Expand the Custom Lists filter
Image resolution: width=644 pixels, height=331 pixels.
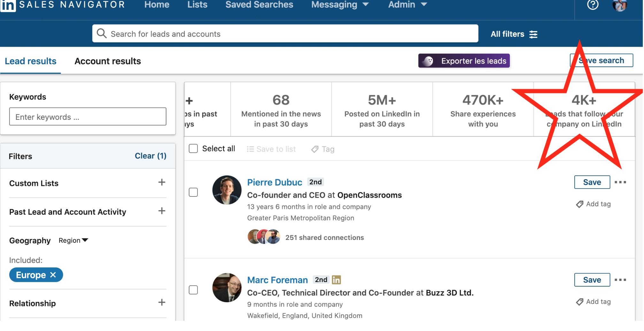point(162,182)
